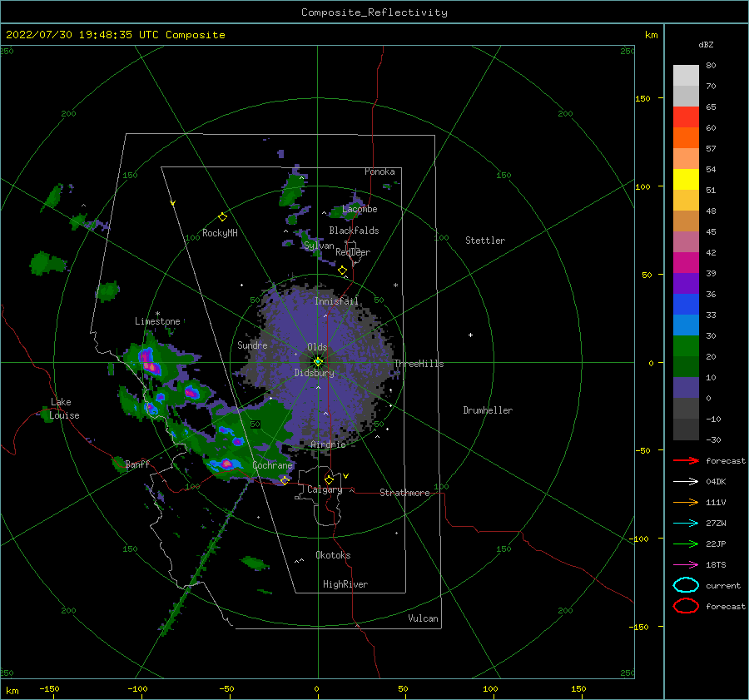The image size is (749, 700).
Task: Click the Stettler label
Action: point(485,241)
